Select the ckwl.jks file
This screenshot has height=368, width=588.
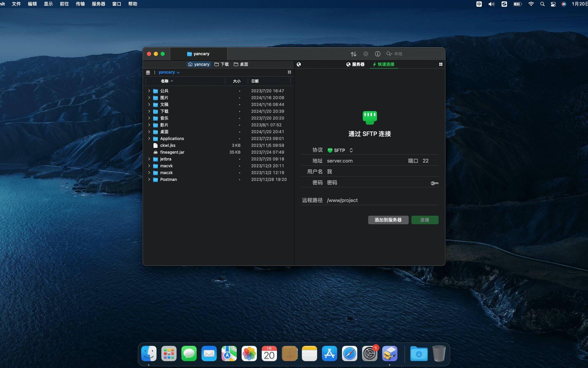click(x=218, y=145)
